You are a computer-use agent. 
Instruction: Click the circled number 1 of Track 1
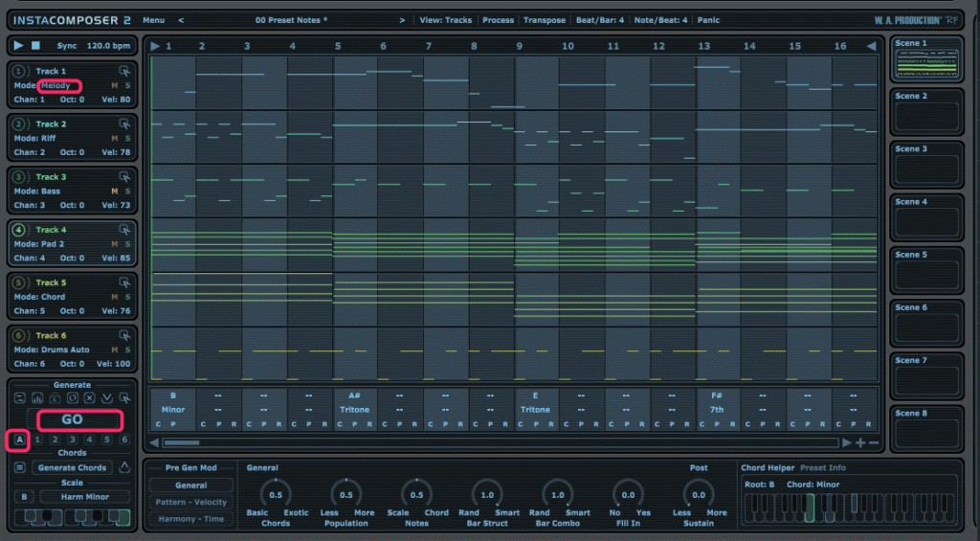[x=19, y=71]
